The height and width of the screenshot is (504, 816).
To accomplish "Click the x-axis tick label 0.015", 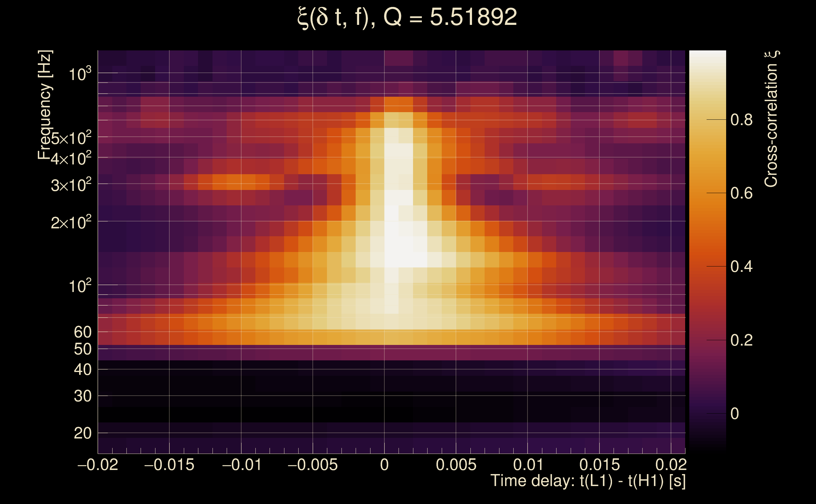I will click(599, 465).
